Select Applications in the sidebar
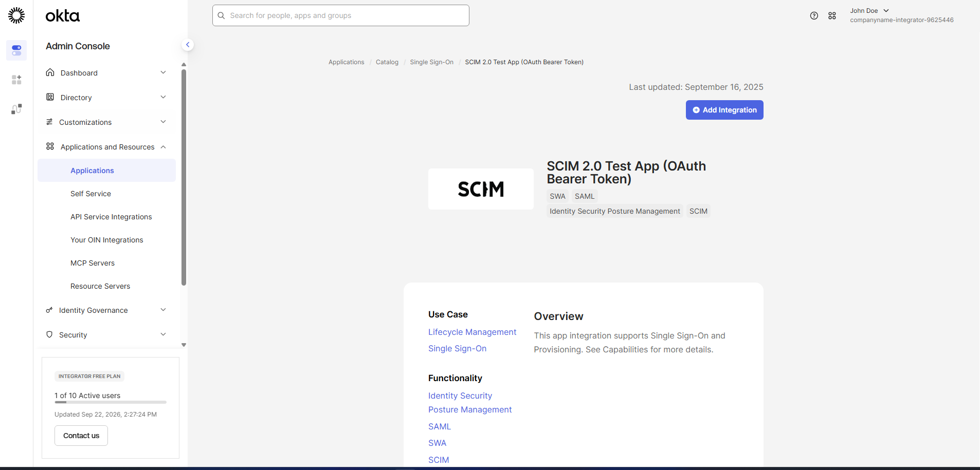The width and height of the screenshot is (980, 470). click(106, 170)
